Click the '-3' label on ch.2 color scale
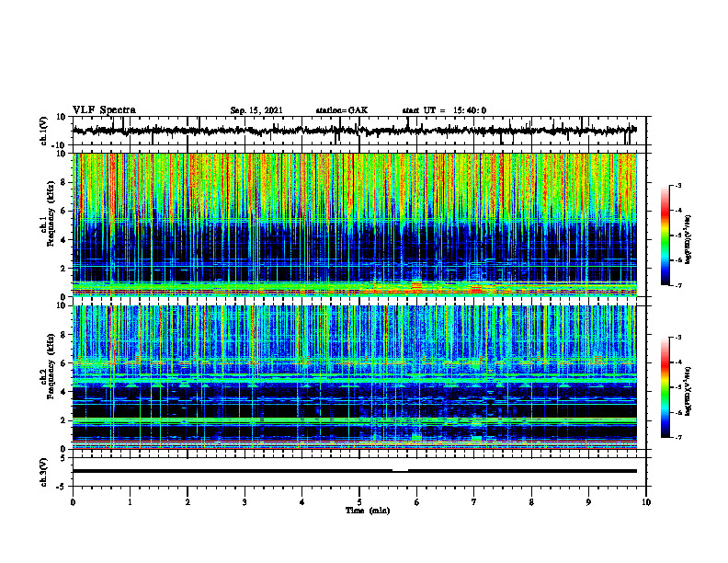The image size is (728, 563). click(677, 338)
